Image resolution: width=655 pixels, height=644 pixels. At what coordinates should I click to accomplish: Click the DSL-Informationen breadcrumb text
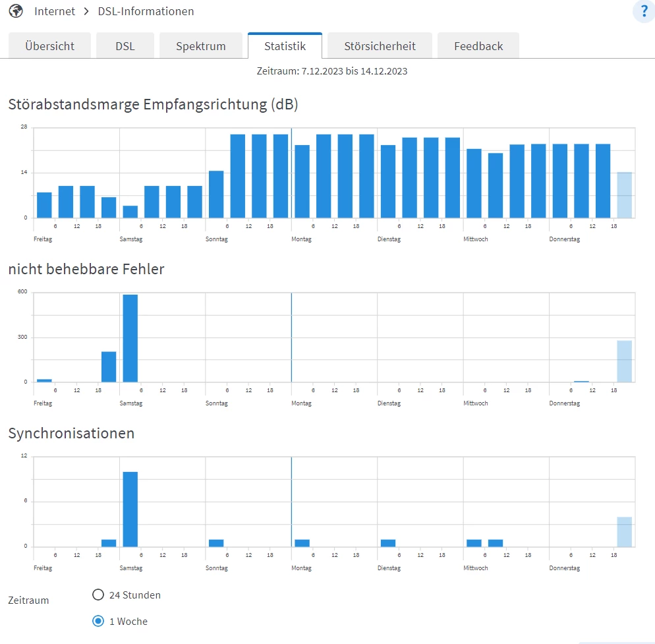pyautogui.click(x=146, y=11)
